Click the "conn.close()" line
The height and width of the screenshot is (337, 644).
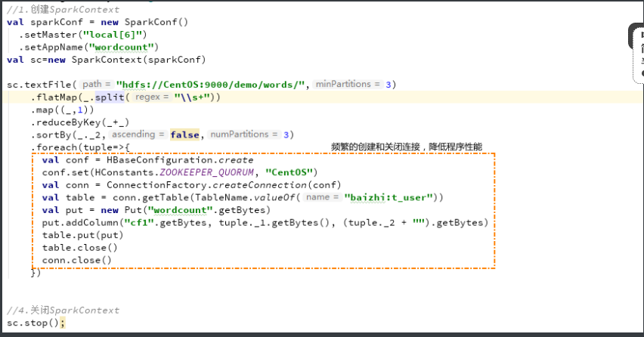pyautogui.click(x=77, y=260)
